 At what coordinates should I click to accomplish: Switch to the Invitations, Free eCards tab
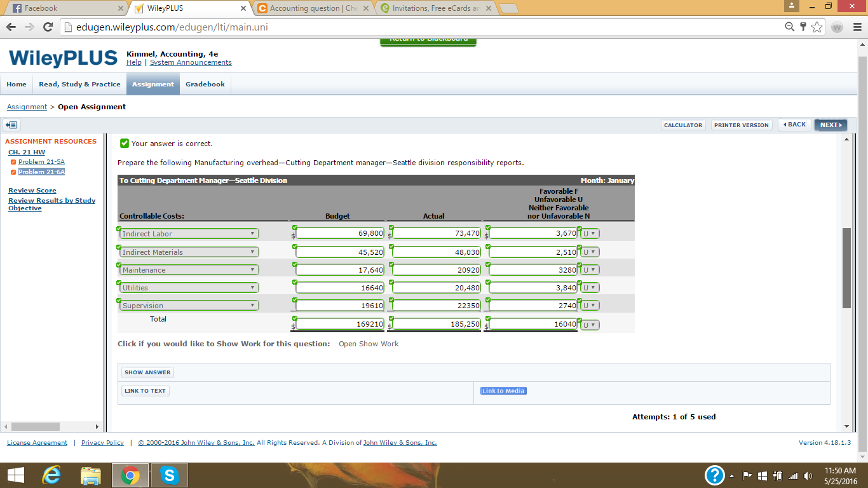[x=435, y=9]
